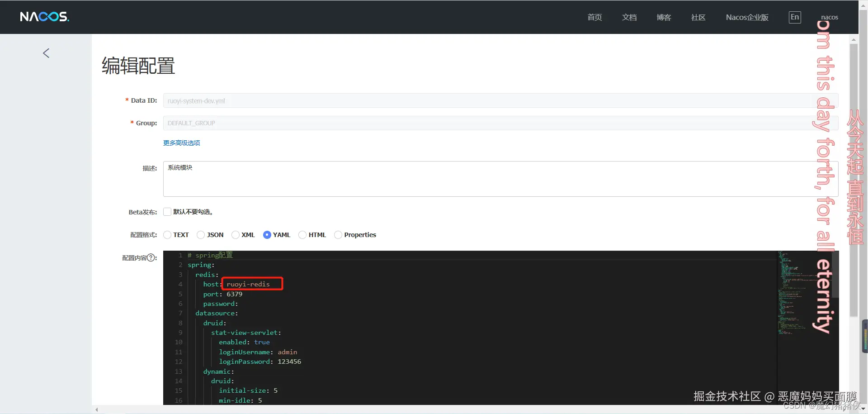This screenshot has height=414, width=868.
Task: Select the YAML format radio button
Action: [267, 235]
